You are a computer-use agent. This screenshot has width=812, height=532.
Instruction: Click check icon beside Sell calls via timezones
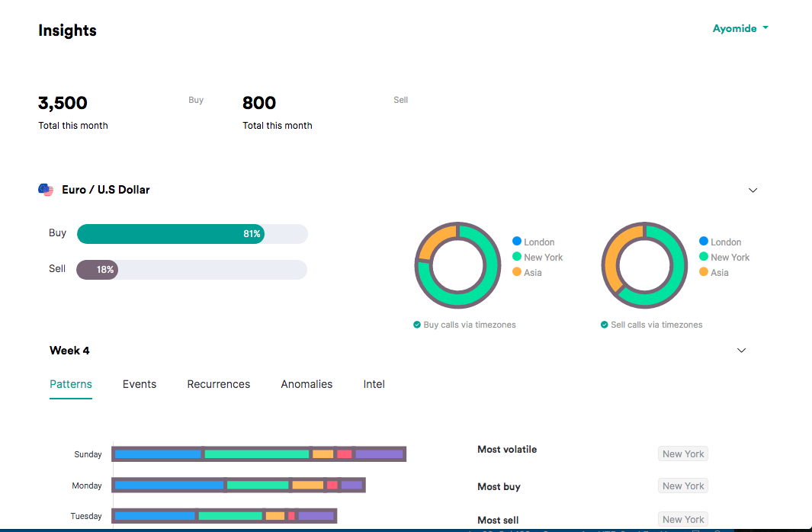[x=604, y=325]
